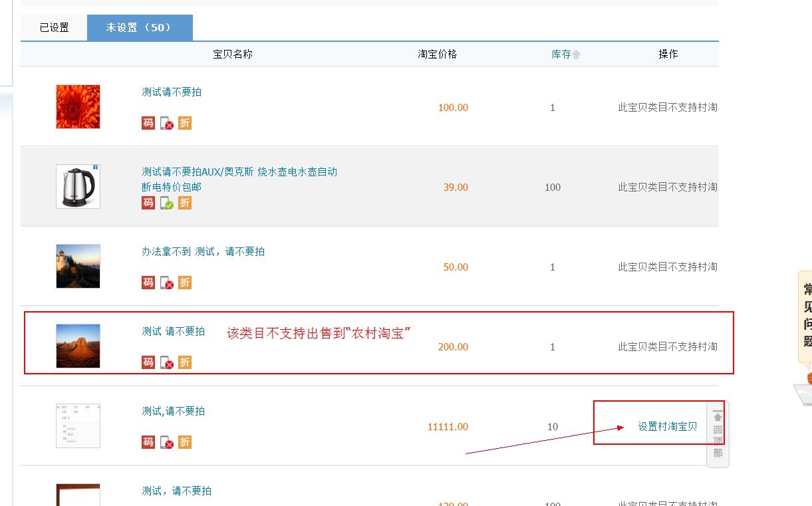Click the 设置村淘宝贝 link
Image resolution: width=812 pixels, height=506 pixels.
coord(668,427)
